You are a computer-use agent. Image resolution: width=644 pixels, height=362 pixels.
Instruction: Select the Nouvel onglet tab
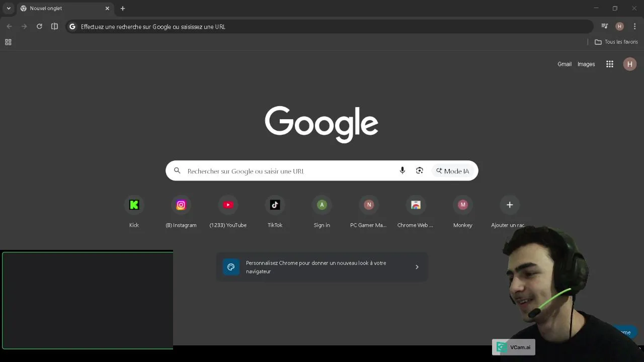point(64,8)
